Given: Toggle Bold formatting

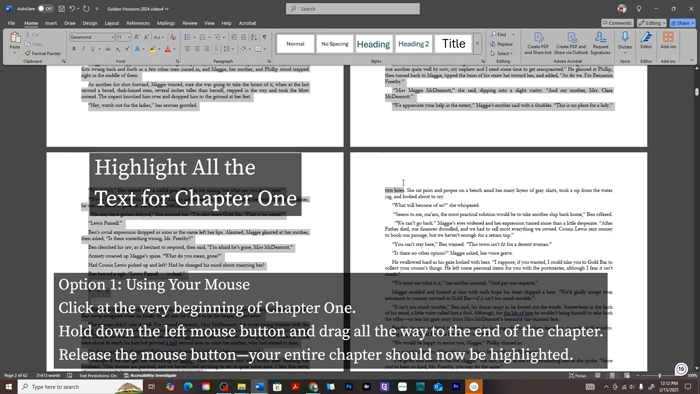Looking at the screenshot, I should click(74, 49).
